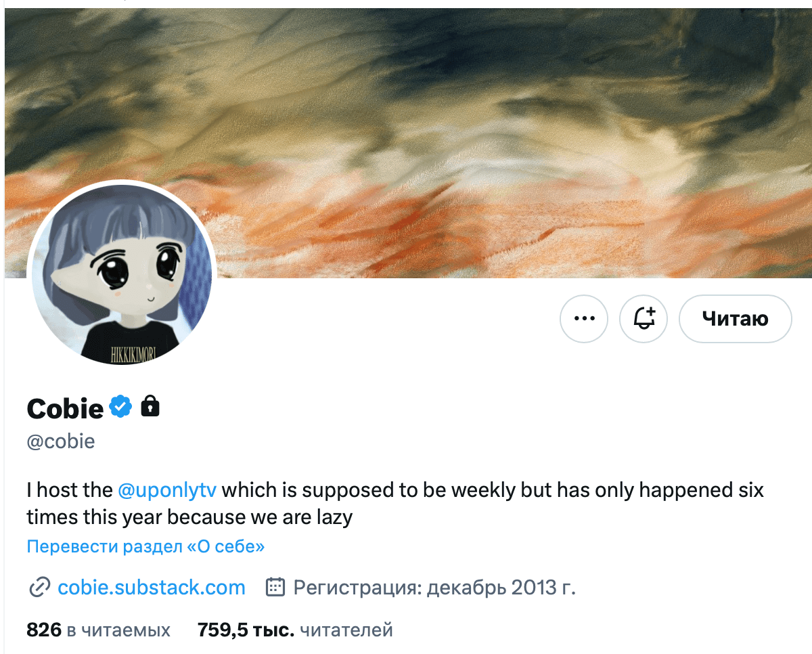Visit the cobie.substack.com link
This screenshot has height=654, width=812.
click(152, 587)
